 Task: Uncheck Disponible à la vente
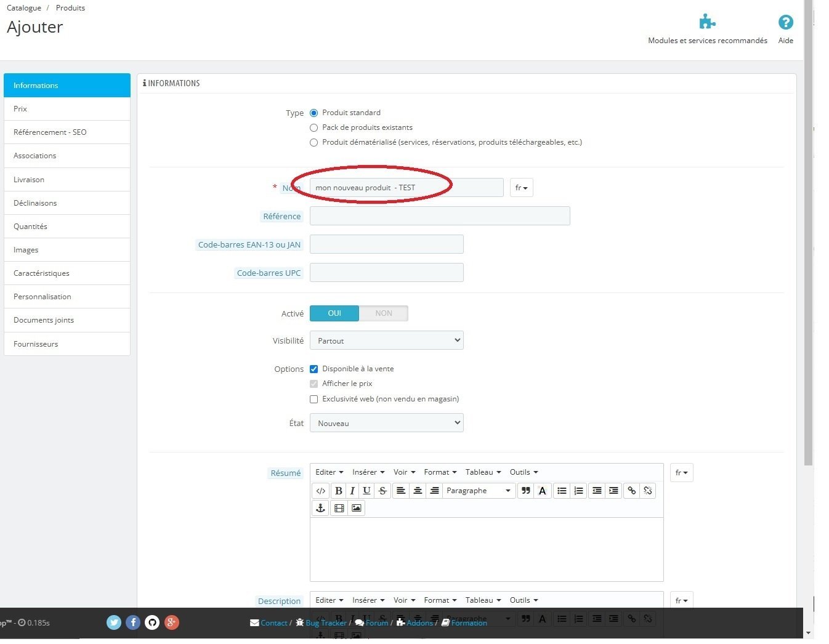[314, 369]
